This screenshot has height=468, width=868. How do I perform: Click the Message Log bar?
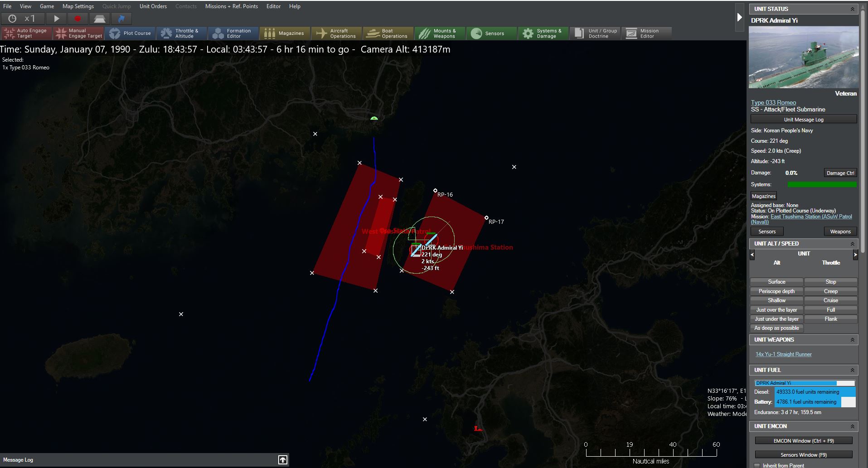[x=145, y=460]
